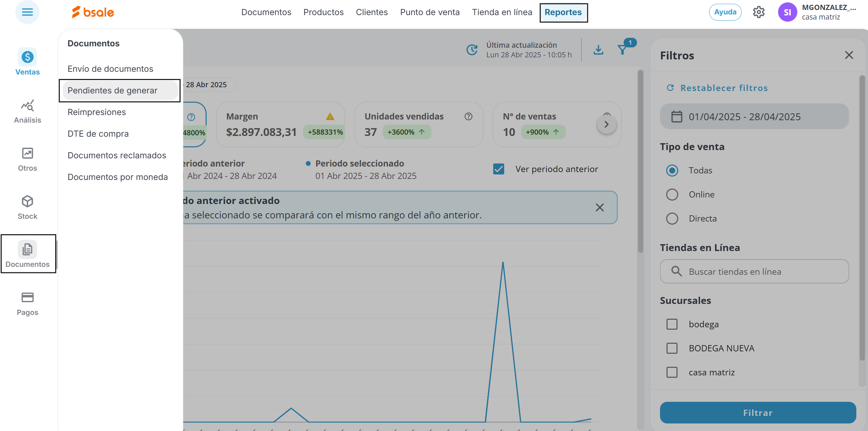868x431 pixels.
Task: Open the Análisis sidebar section
Action: (27, 111)
